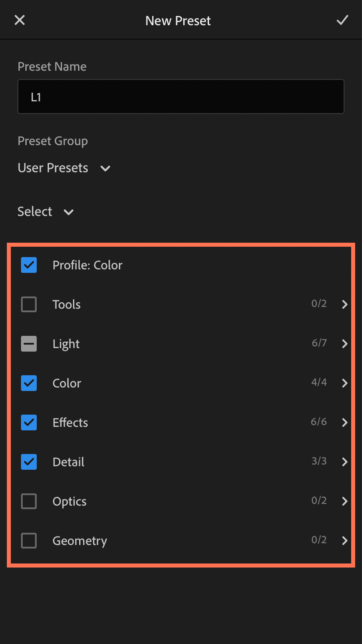Open Tools options chevron arrow
362x644 pixels.
[x=345, y=304]
